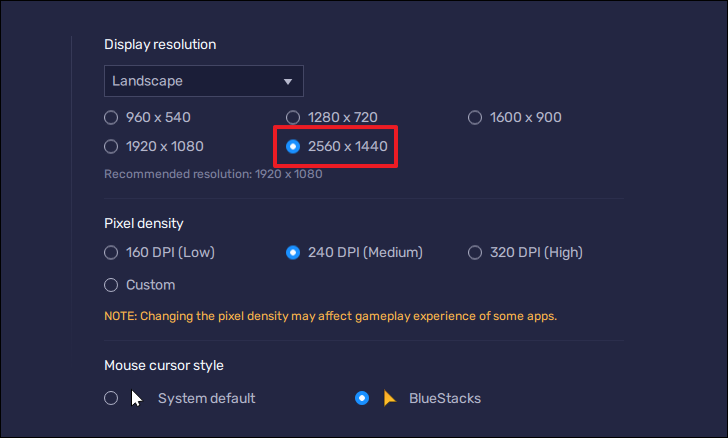728x438 pixels.
Task: Click the System default label
Action: (x=207, y=399)
